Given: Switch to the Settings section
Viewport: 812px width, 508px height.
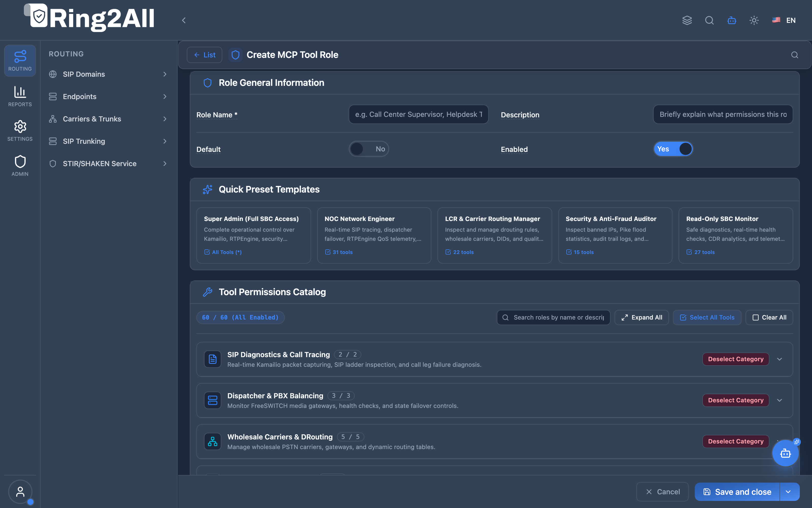Looking at the screenshot, I should coord(20,131).
